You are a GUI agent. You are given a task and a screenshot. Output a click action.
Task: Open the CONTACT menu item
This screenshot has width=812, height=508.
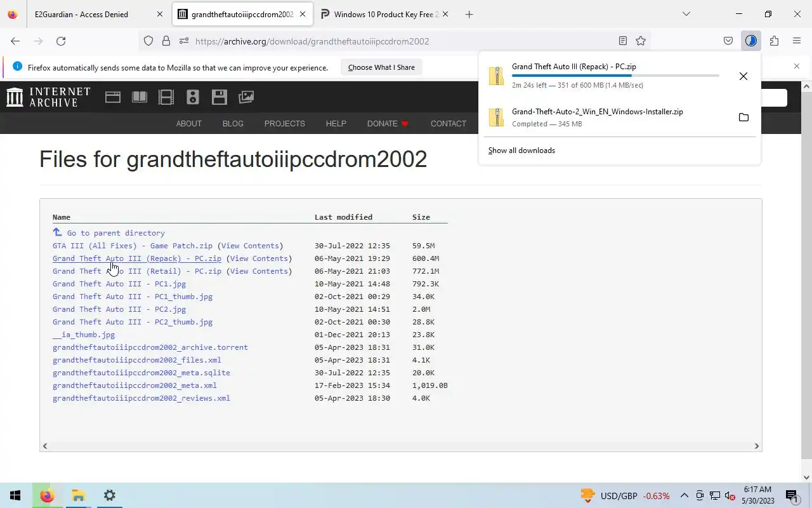tap(449, 124)
